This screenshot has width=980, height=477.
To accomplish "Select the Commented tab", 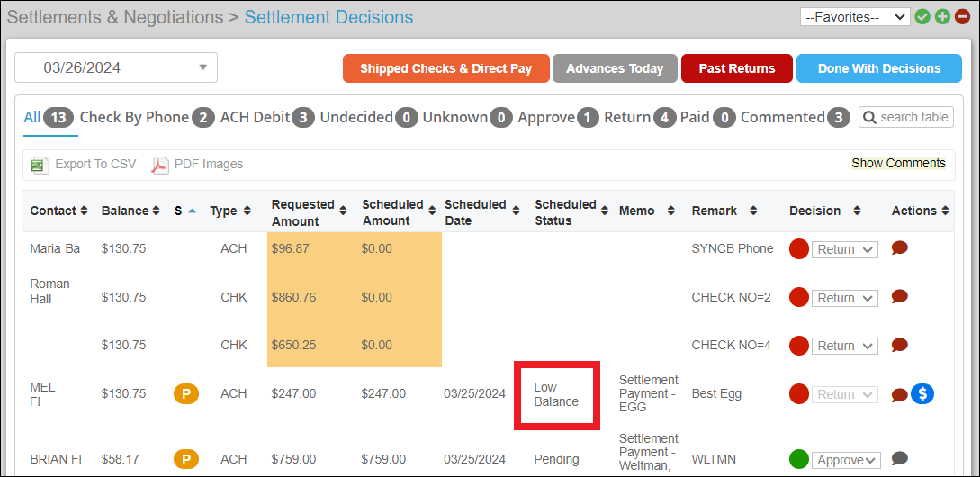I will (x=796, y=118).
